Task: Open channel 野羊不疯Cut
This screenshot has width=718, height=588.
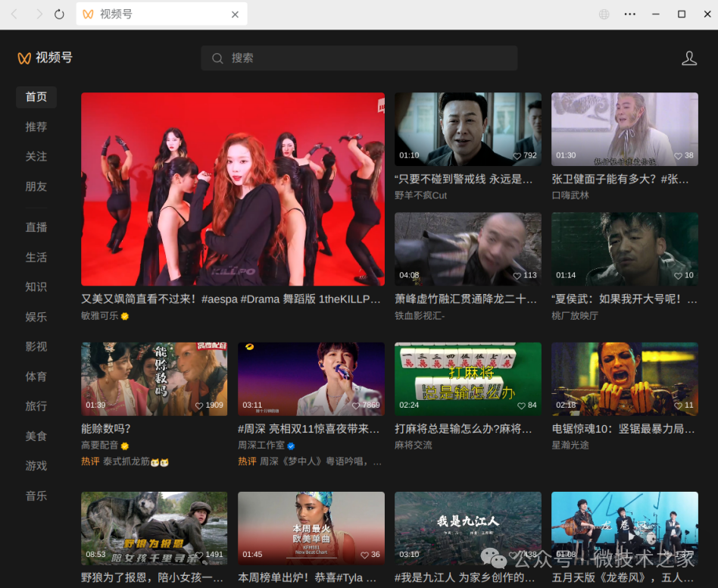Action: [x=421, y=195]
